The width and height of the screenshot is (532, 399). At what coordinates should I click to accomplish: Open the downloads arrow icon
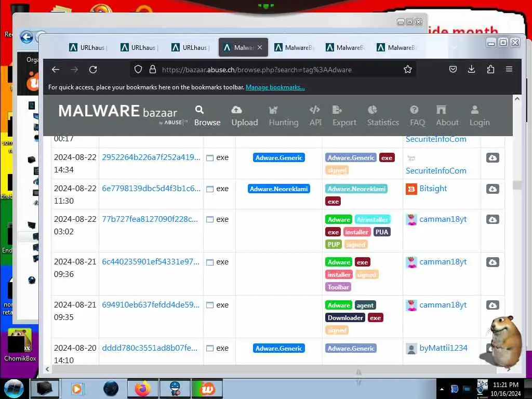point(472,70)
